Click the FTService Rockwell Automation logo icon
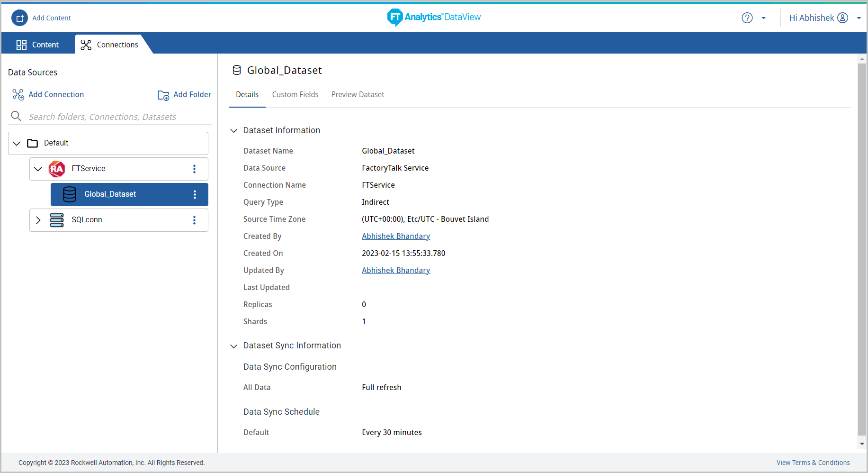This screenshot has width=868, height=473. click(57, 169)
